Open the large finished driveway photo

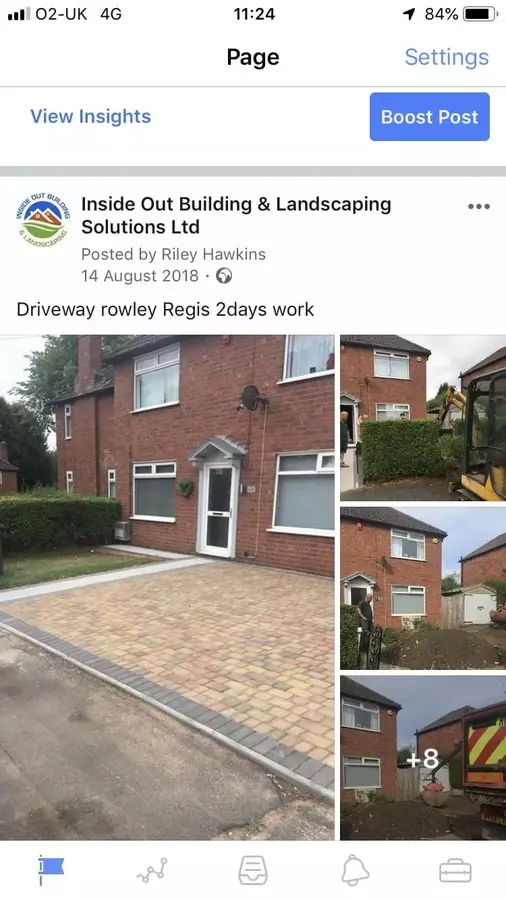tap(167, 587)
